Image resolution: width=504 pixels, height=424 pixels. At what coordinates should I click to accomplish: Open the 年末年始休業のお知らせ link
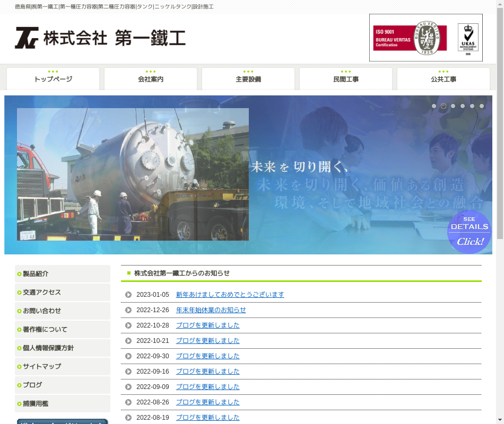(211, 310)
